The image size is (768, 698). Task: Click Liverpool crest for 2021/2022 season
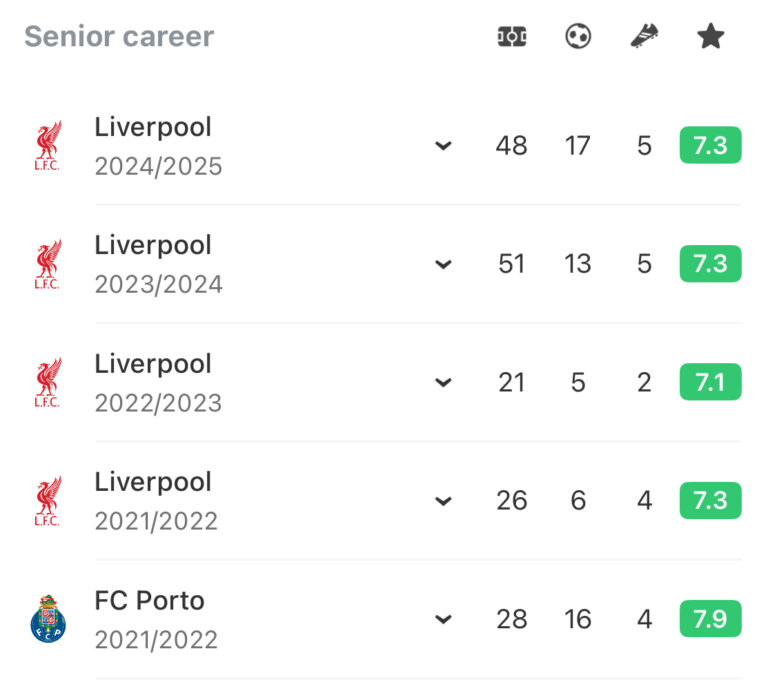[x=47, y=501]
